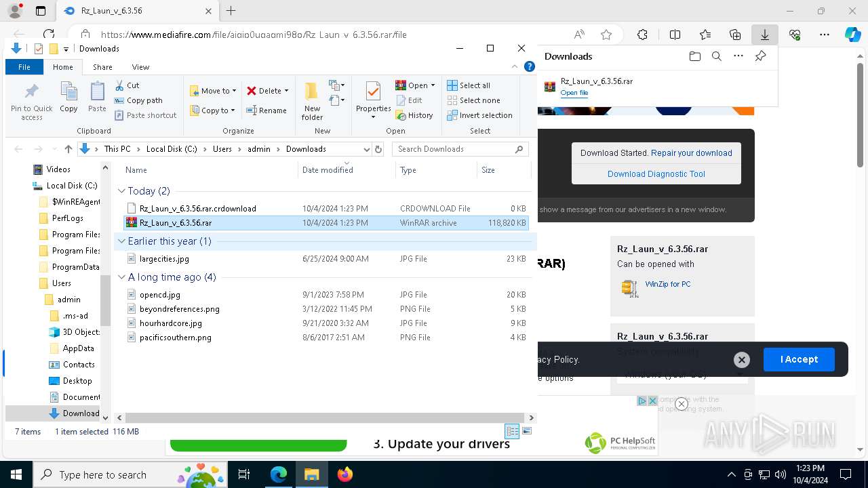Viewport: 868px width, 488px height.
Task: Switch to large icons view layout
Action: (527, 431)
